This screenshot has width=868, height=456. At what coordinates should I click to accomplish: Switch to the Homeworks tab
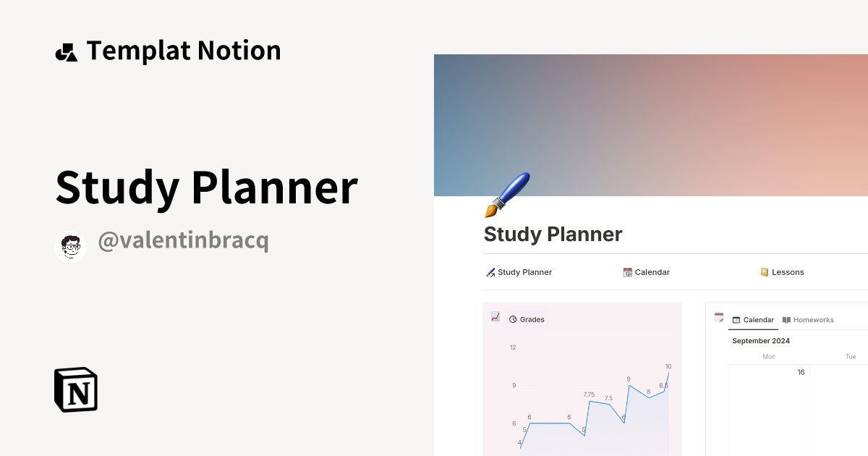tap(813, 319)
